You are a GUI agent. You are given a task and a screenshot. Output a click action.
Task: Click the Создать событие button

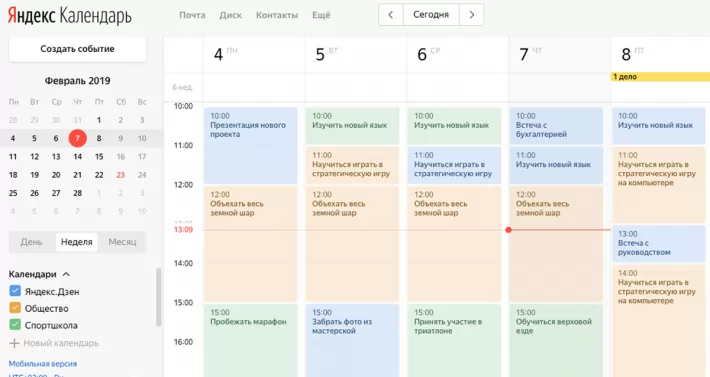pyautogui.click(x=77, y=49)
